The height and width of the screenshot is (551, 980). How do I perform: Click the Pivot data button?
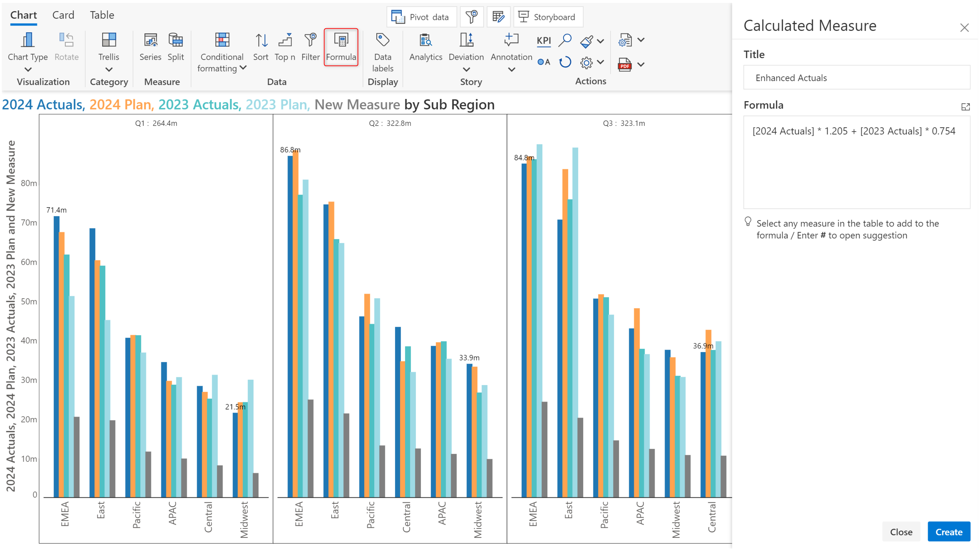pyautogui.click(x=421, y=17)
